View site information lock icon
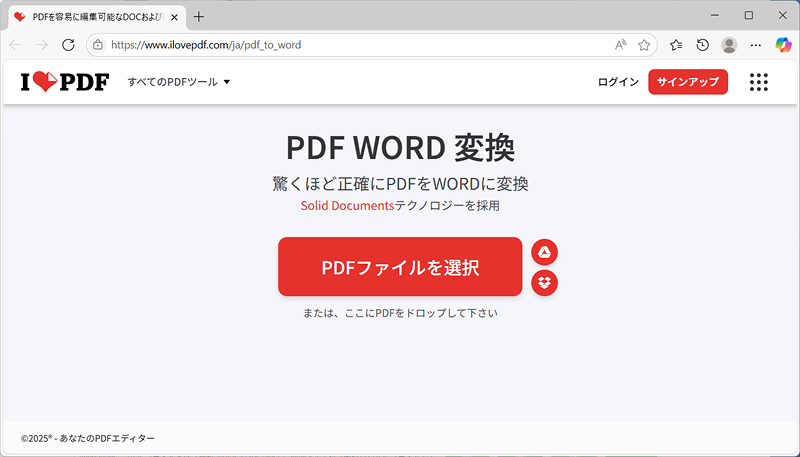Viewport: 800px width, 457px height. pyautogui.click(x=98, y=45)
